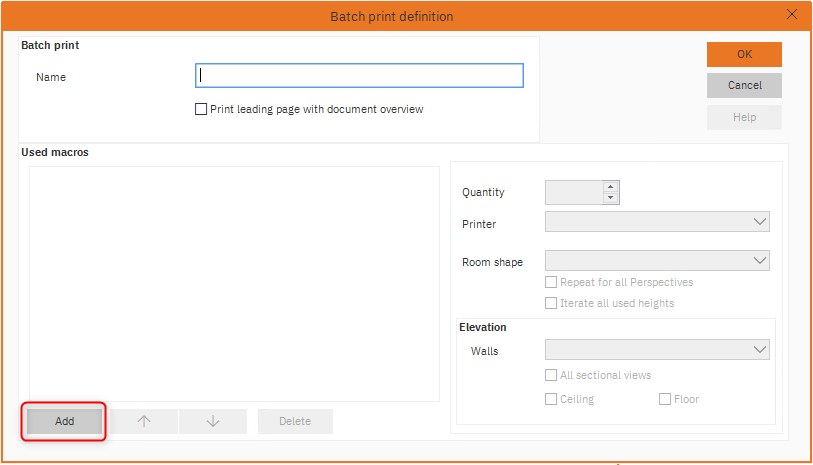This screenshot has width=813, height=465.
Task: Enable Print leading page with document overview
Action: click(201, 109)
